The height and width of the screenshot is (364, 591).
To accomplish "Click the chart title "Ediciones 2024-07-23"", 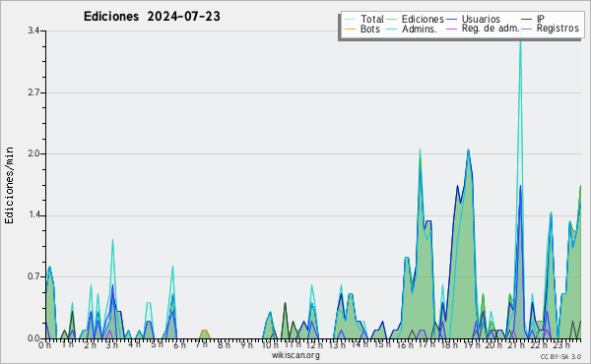I will click(152, 17).
